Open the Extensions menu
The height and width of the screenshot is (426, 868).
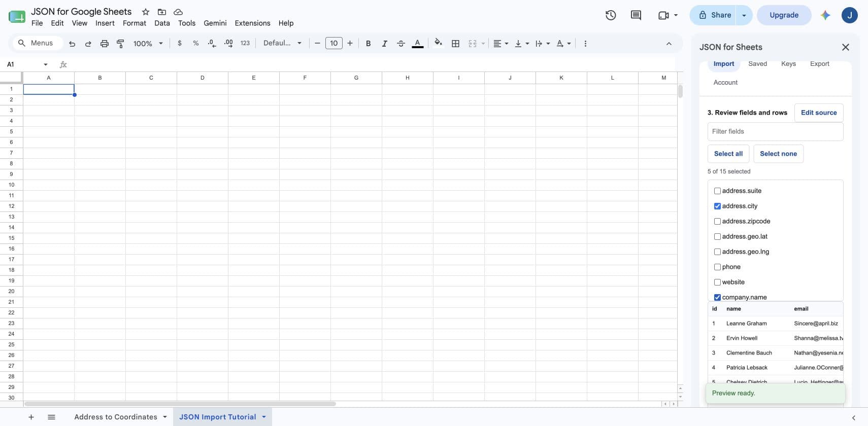pos(252,23)
